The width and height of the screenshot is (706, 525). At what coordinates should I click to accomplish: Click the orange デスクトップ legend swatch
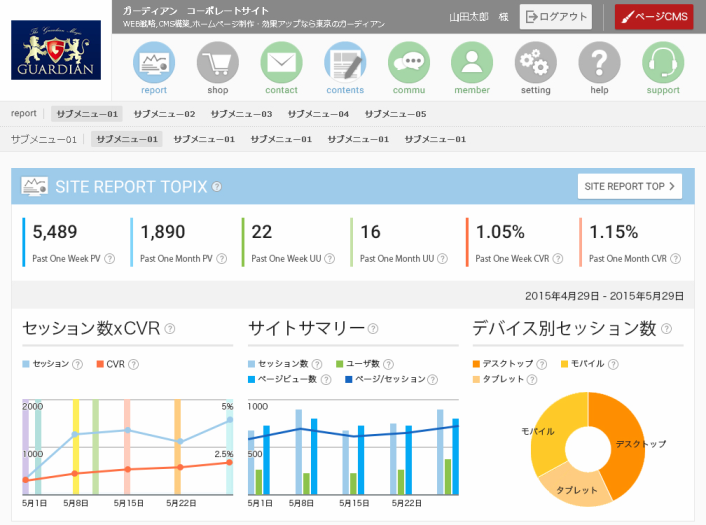[476, 364]
